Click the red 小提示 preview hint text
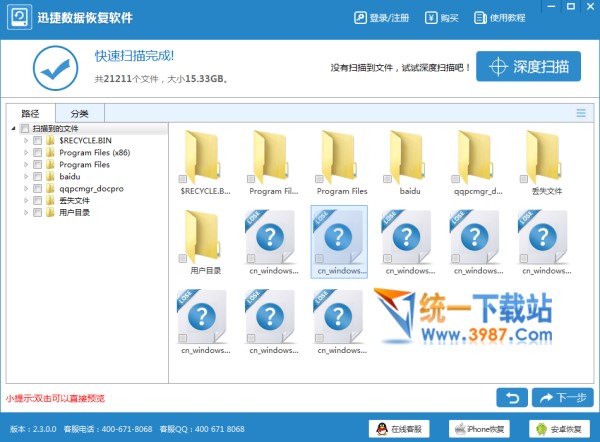 [55, 398]
